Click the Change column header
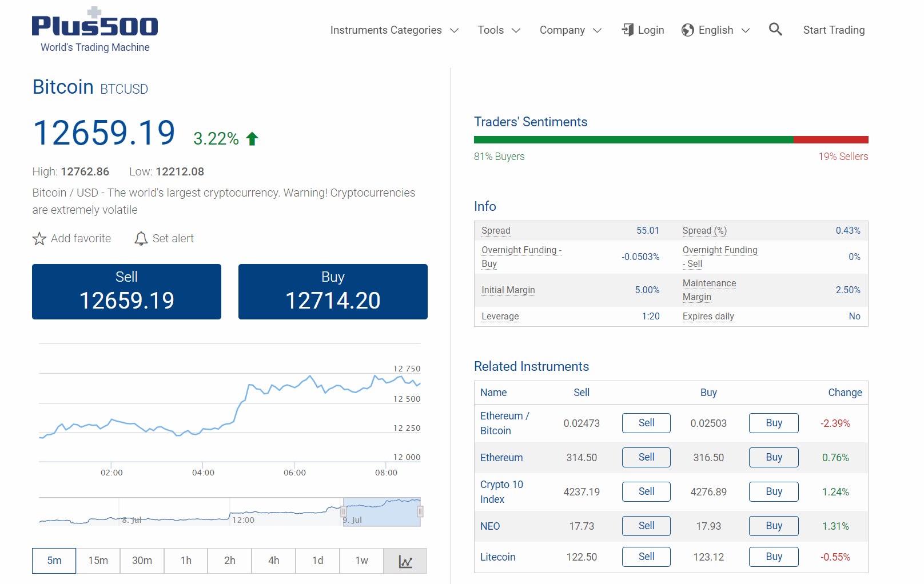924x584 pixels. (x=845, y=393)
